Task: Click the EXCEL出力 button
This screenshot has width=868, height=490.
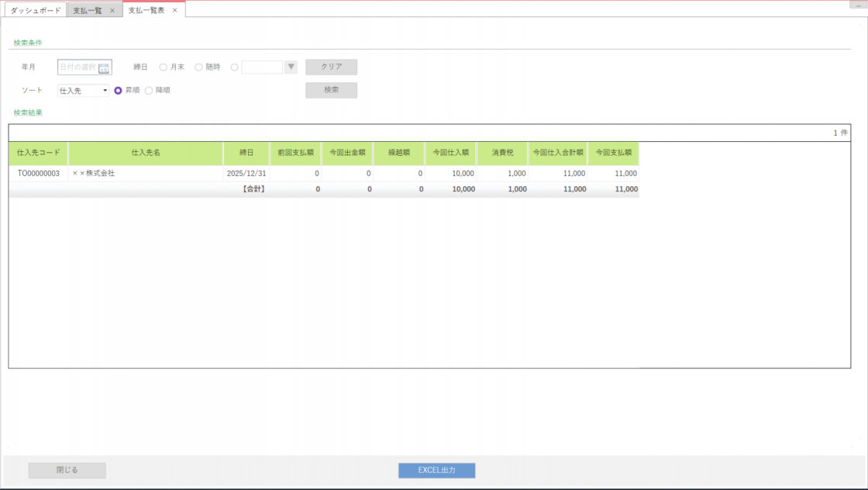Action: 436,471
